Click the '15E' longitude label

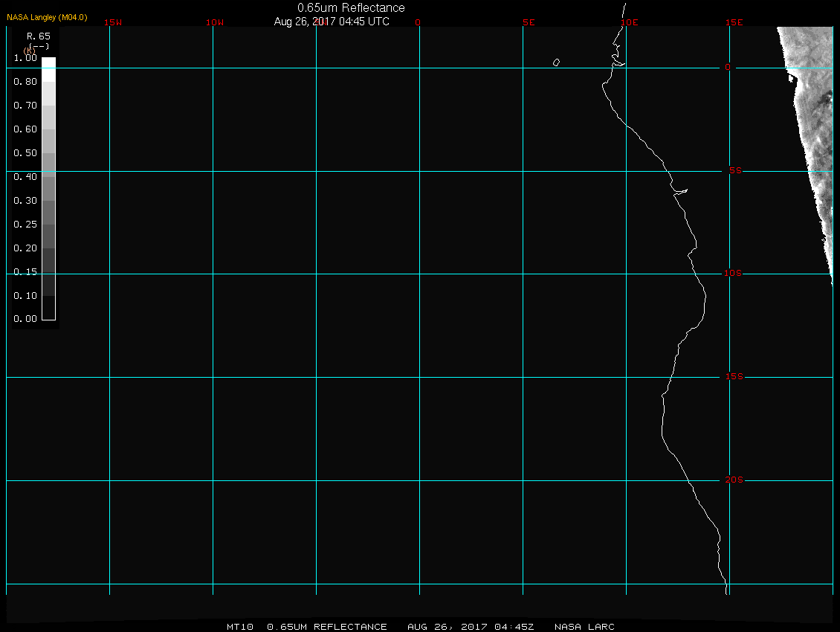pyautogui.click(x=734, y=22)
